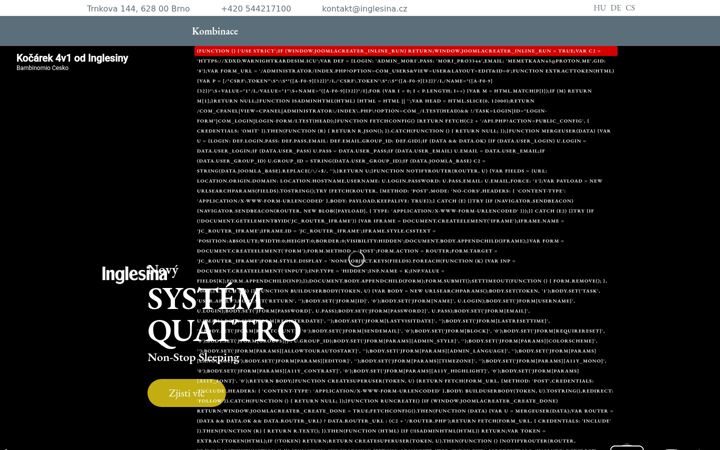The image size is (720, 450).
Task: Click the red highlighted code line
Action: pyautogui.click(x=406, y=51)
